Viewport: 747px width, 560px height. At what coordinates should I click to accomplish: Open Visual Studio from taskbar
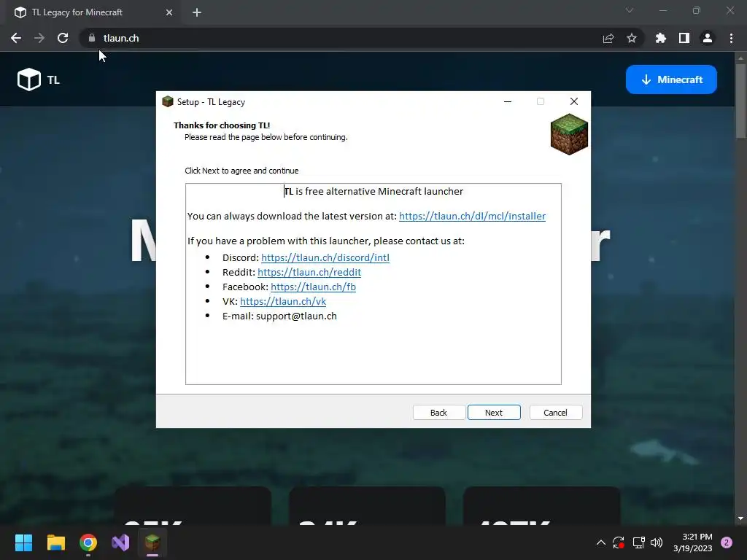pyautogui.click(x=120, y=542)
